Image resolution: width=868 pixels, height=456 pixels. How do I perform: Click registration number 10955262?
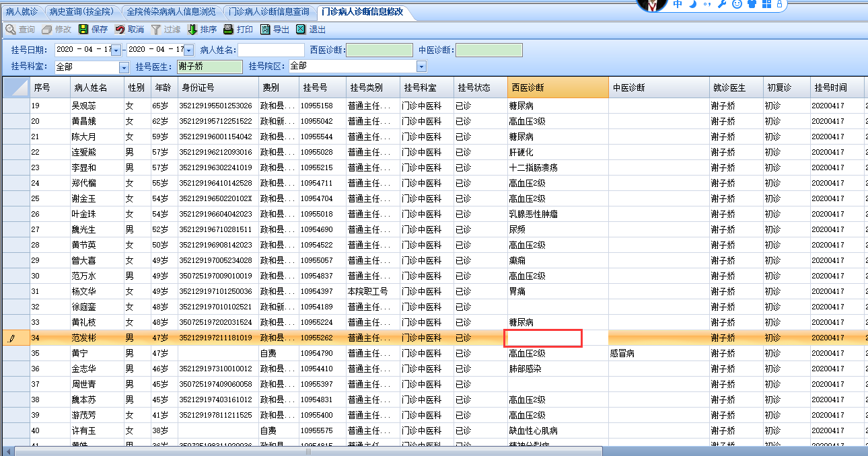point(317,338)
